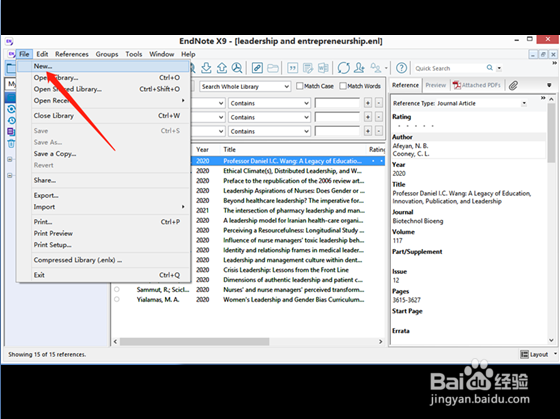Click the read status circle for Sammut row
The width and height of the screenshot is (560, 419).
pyautogui.click(x=117, y=289)
